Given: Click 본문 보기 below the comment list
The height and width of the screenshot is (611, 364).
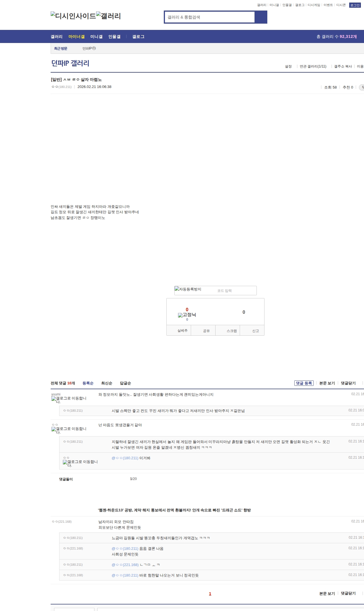Looking at the screenshot, I should pyautogui.click(x=327, y=593).
